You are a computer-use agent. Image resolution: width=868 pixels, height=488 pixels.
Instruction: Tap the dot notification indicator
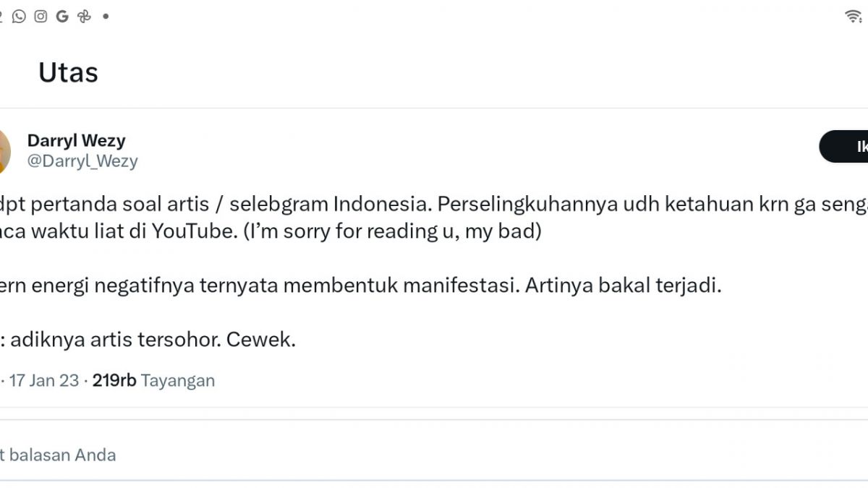[106, 15]
